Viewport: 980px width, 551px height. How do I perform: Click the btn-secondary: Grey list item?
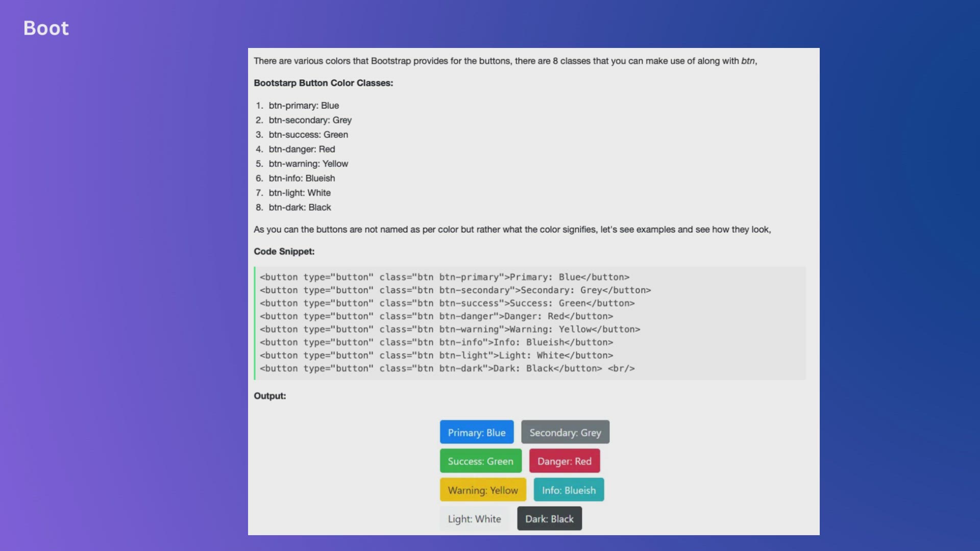tap(310, 120)
